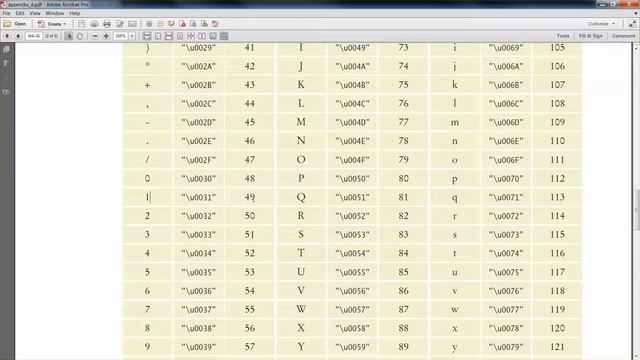The width and height of the screenshot is (640, 360).
Task: Open the Customize toolbar dropdown
Action: tap(601, 24)
